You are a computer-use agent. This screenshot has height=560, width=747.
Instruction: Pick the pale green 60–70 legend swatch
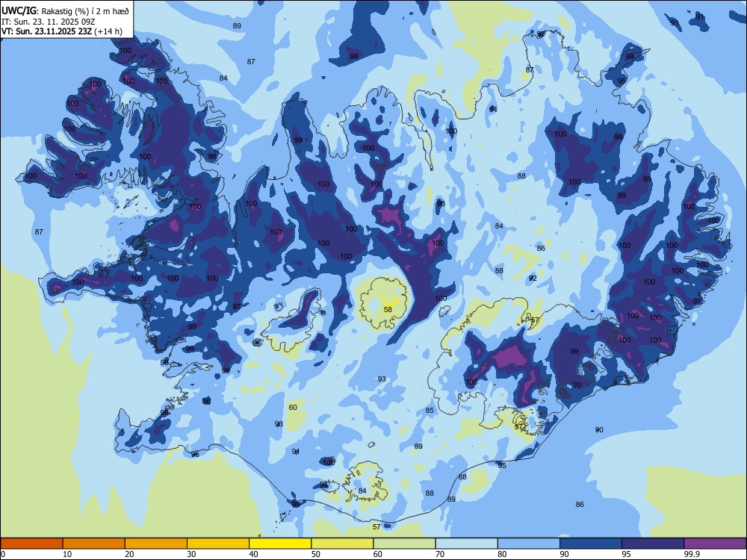[x=404, y=544]
